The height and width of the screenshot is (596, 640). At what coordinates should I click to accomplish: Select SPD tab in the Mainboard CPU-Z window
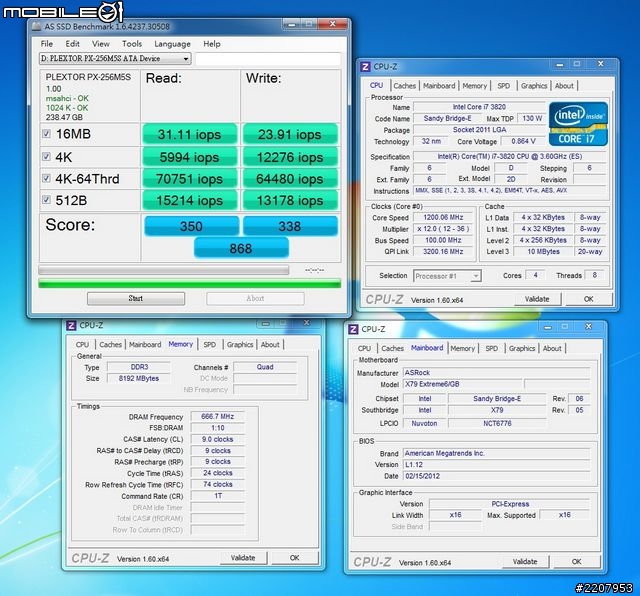[x=492, y=348]
